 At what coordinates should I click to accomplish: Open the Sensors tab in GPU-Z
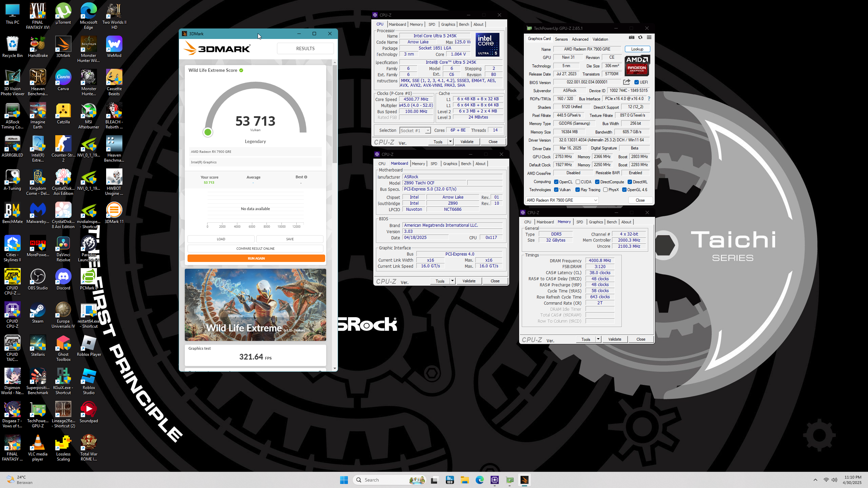pyautogui.click(x=561, y=39)
